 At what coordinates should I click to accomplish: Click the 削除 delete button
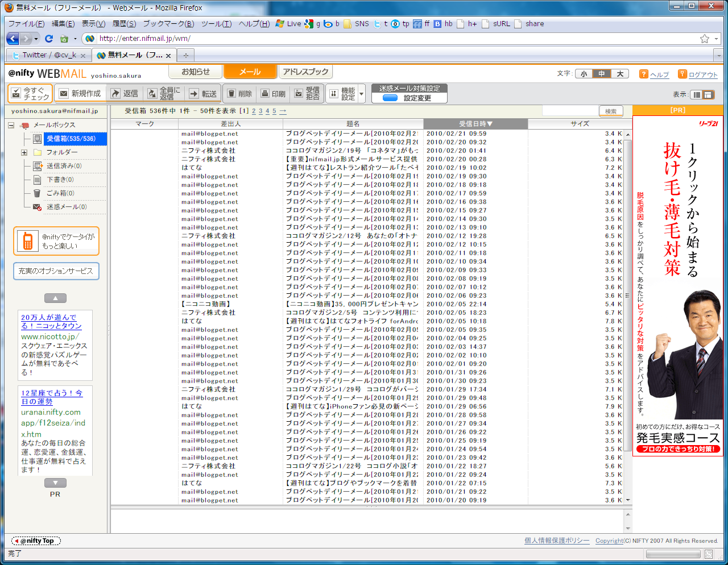point(239,93)
